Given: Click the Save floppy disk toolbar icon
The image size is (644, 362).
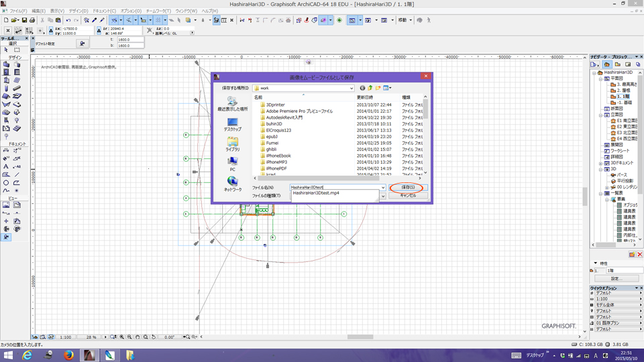Looking at the screenshot, I should point(24,20).
